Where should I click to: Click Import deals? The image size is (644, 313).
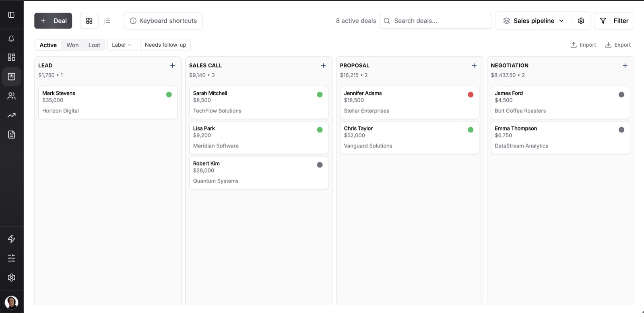(x=583, y=45)
